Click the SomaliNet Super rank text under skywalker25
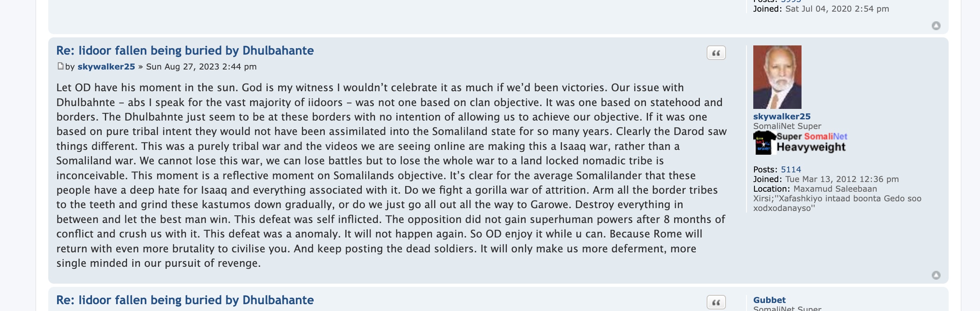 coord(787,126)
